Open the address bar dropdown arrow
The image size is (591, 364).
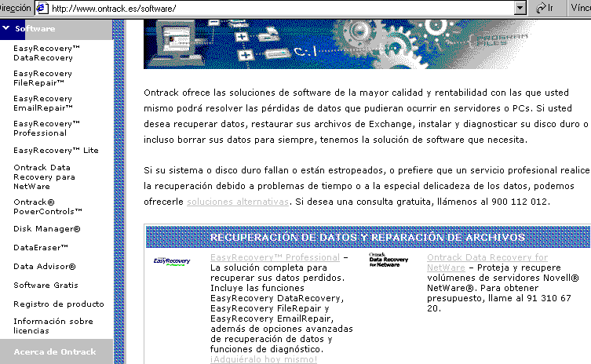click(x=520, y=8)
